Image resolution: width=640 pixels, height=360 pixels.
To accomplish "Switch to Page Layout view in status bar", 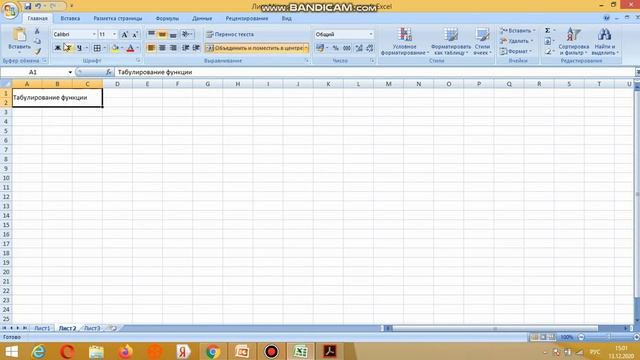I will click(543, 337).
